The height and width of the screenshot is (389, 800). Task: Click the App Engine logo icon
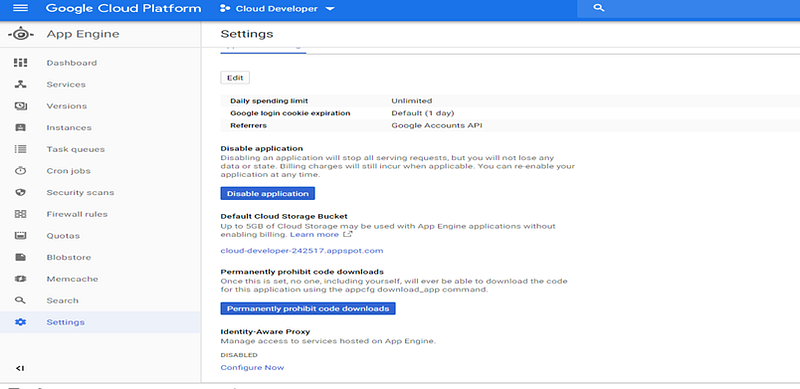point(21,35)
